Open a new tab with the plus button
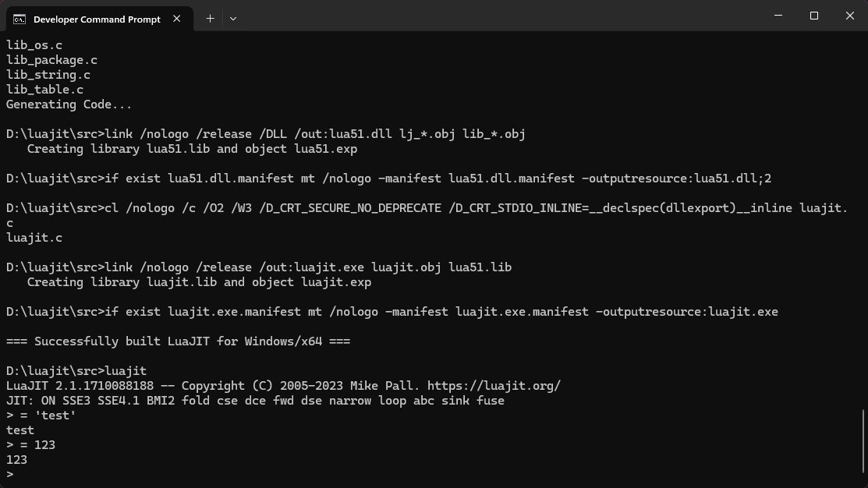868x488 pixels. click(210, 18)
